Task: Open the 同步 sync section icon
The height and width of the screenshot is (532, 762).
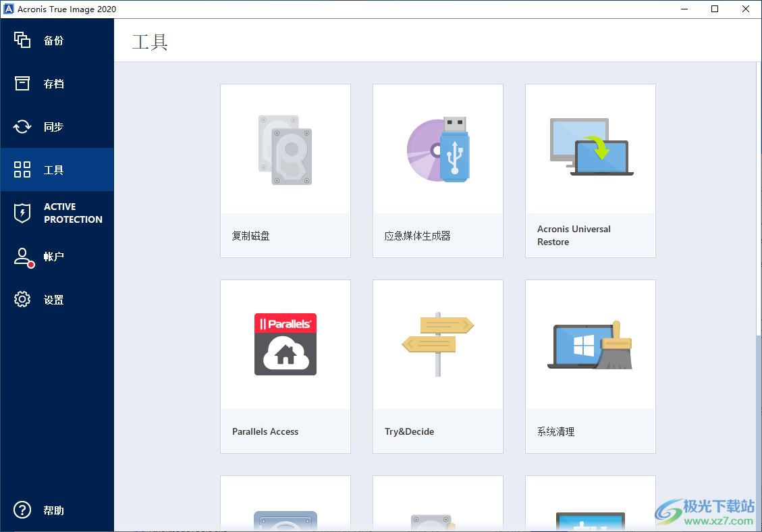Action: click(22, 126)
